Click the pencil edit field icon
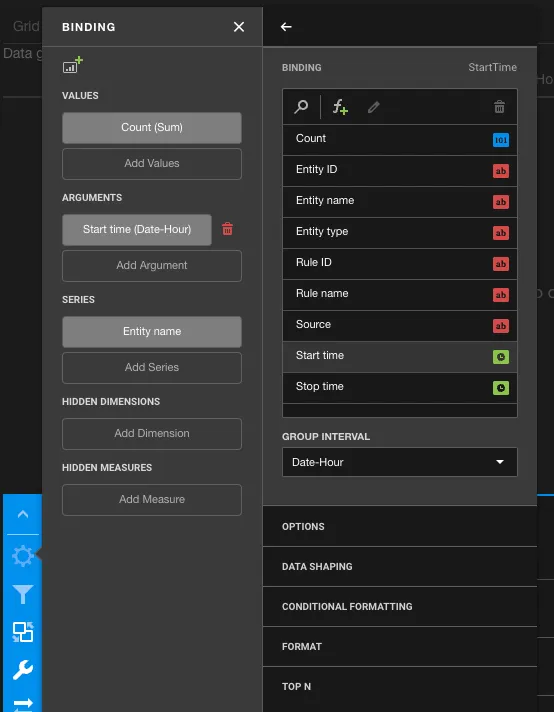 [373, 107]
